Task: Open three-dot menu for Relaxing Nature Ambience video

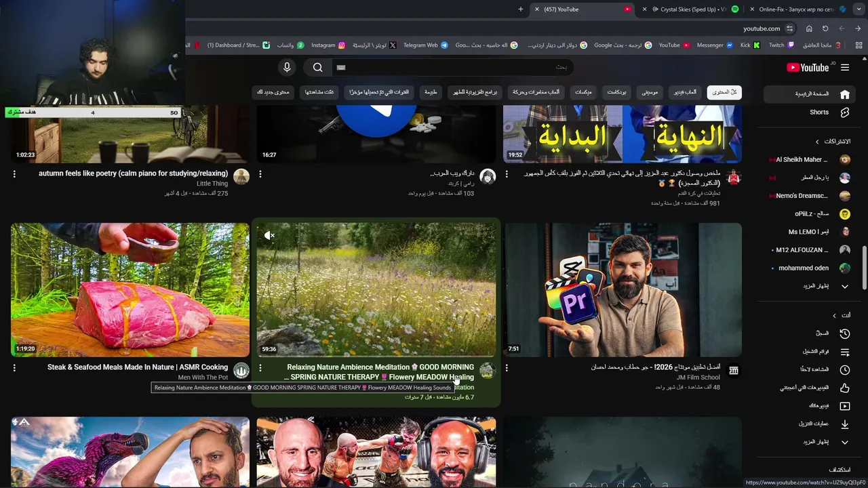Action: coord(260,368)
